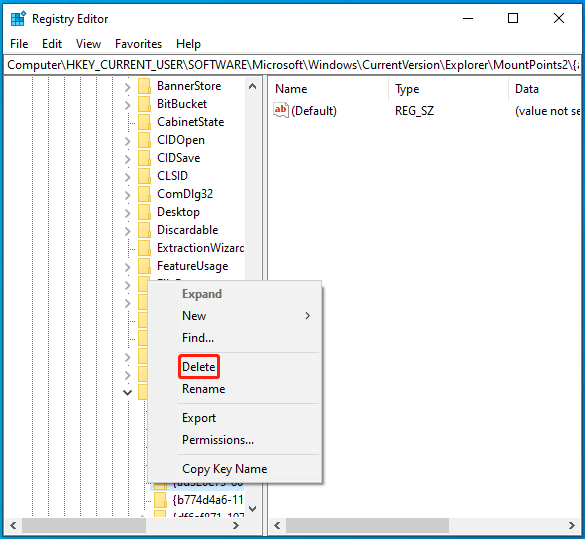
Task: Select Copy Key Name option
Action: pos(224,469)
